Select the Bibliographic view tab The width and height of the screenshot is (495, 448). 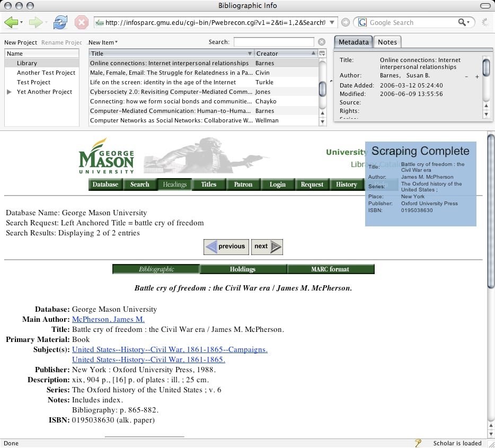coord(156,269)
